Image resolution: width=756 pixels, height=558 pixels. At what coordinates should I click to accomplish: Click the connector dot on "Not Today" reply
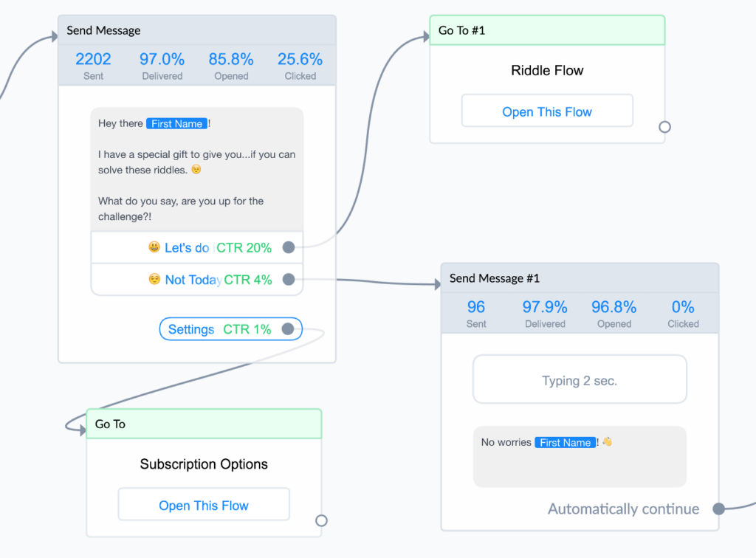289,280
